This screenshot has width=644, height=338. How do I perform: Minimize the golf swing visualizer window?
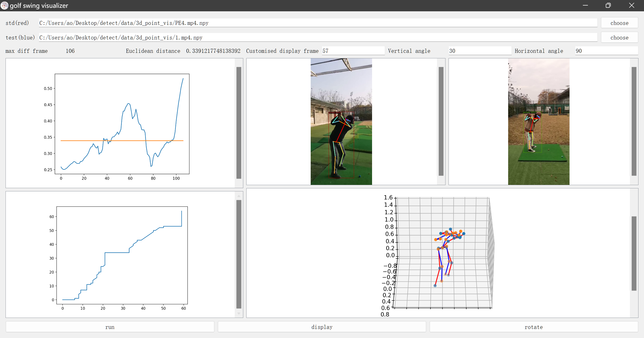(585, 6)
